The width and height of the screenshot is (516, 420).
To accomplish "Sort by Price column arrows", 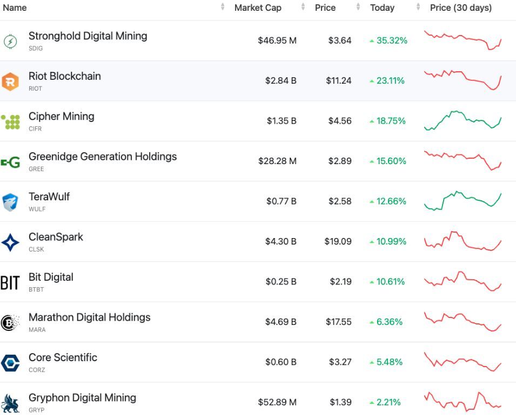I will pos(358,6).
